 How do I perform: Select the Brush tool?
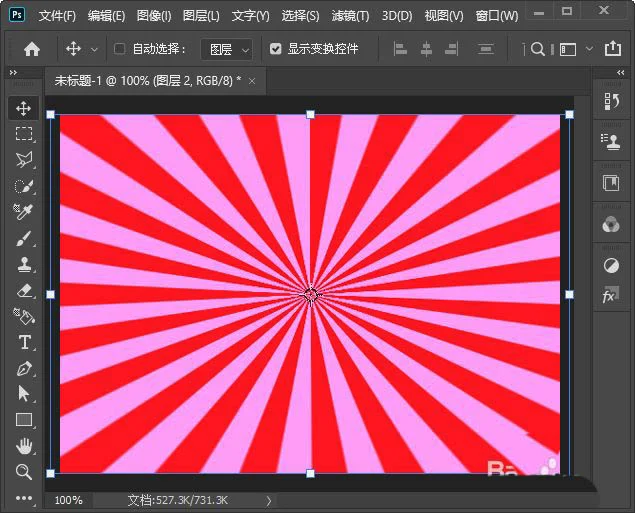coord(23,238)
